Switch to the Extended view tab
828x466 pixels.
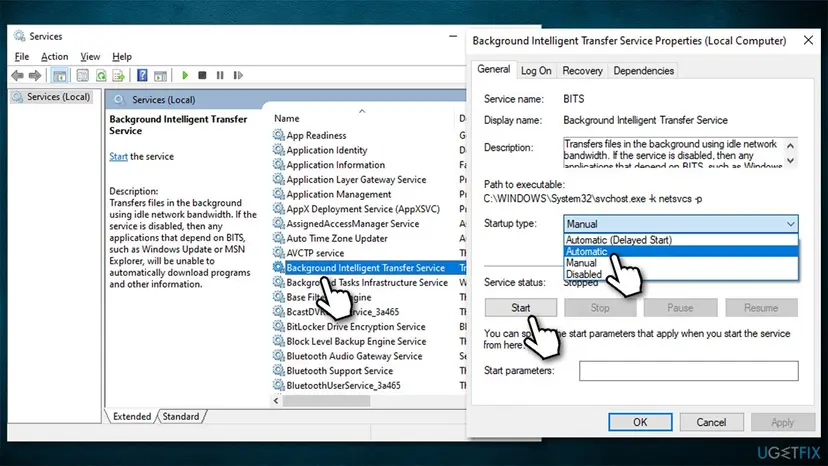pos(131,416)
